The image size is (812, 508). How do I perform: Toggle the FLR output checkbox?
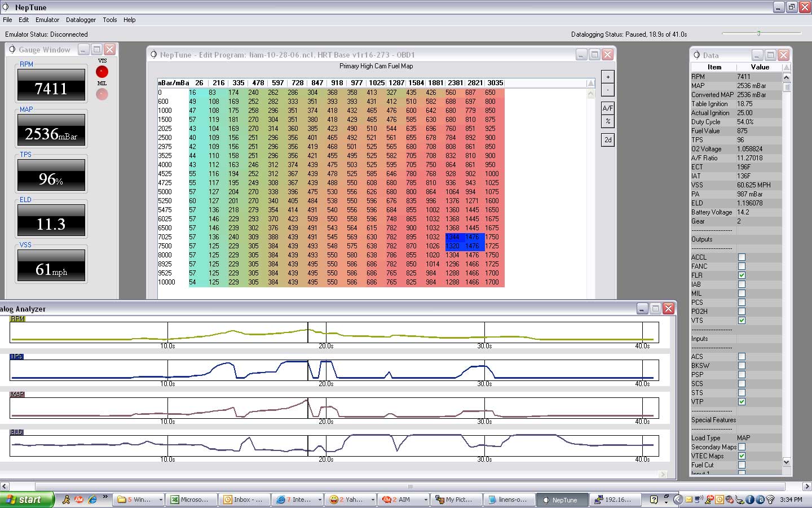(742, 275)
